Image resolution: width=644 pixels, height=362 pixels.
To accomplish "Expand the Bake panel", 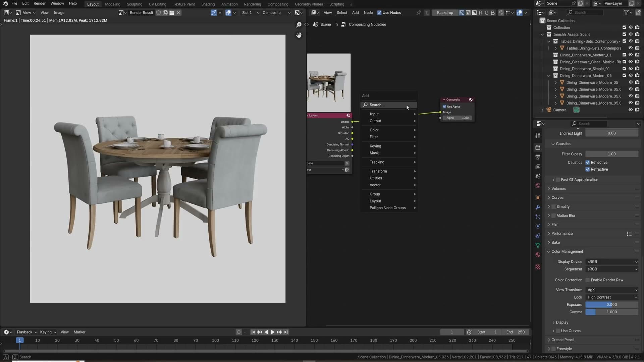I will pyautogui.click(x=555, y=243).
